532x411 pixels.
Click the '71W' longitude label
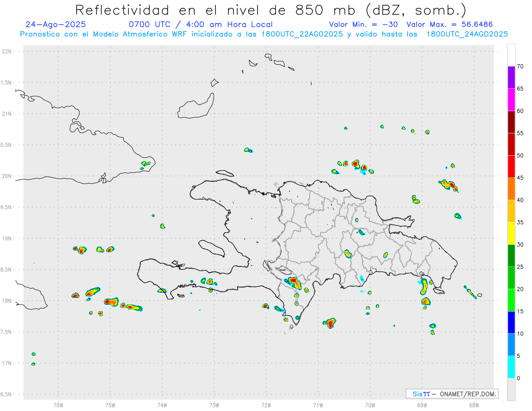coord(318,405)
